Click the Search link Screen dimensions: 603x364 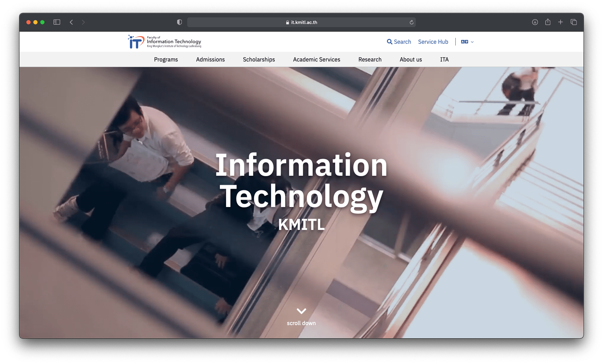click(x=399, y=42)
